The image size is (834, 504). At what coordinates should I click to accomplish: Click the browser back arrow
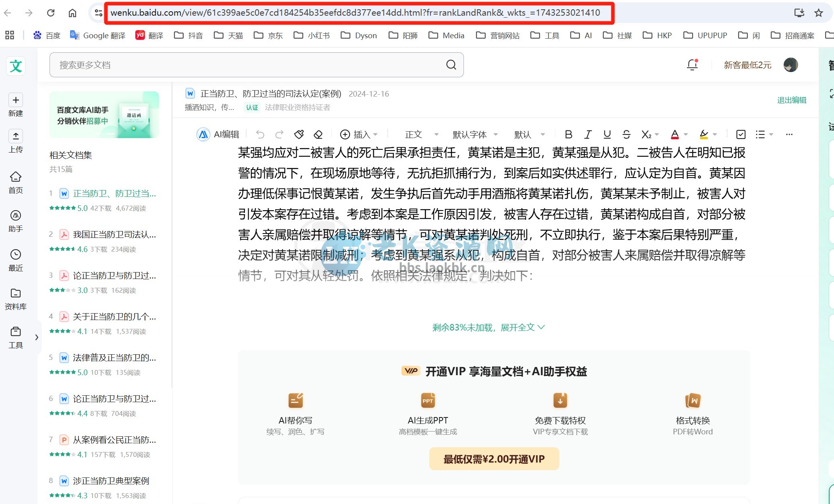coord(7,13)
